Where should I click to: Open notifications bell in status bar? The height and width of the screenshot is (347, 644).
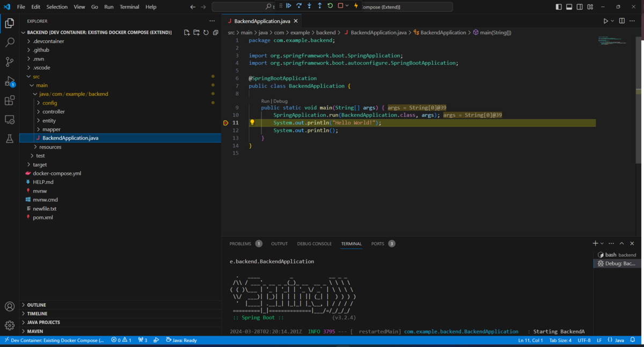633,340
